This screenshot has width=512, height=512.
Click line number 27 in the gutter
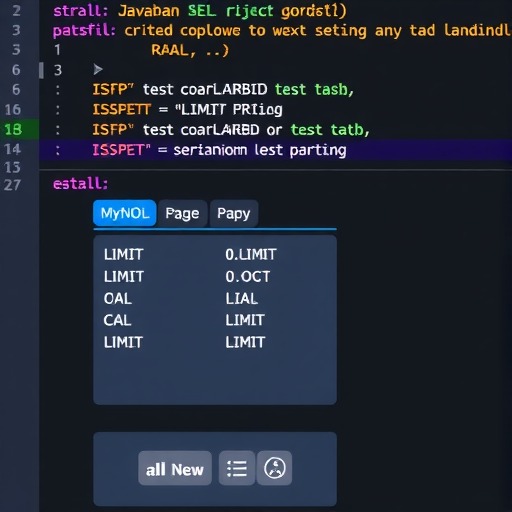[13, 185]
